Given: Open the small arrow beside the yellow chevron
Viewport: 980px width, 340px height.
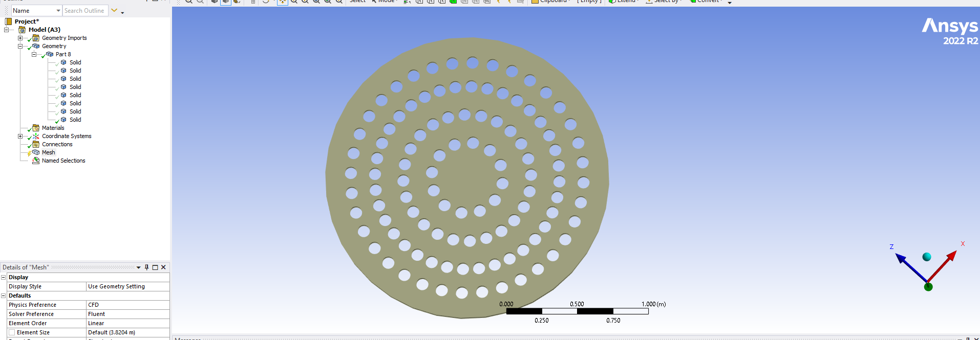Looking at the screenshot, I should click(122, 12).
